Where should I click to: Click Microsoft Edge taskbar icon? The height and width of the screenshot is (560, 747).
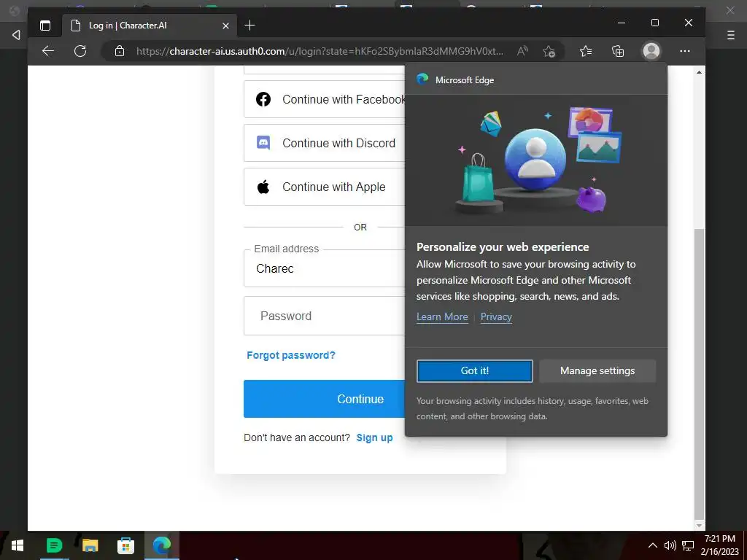[162, 545]
